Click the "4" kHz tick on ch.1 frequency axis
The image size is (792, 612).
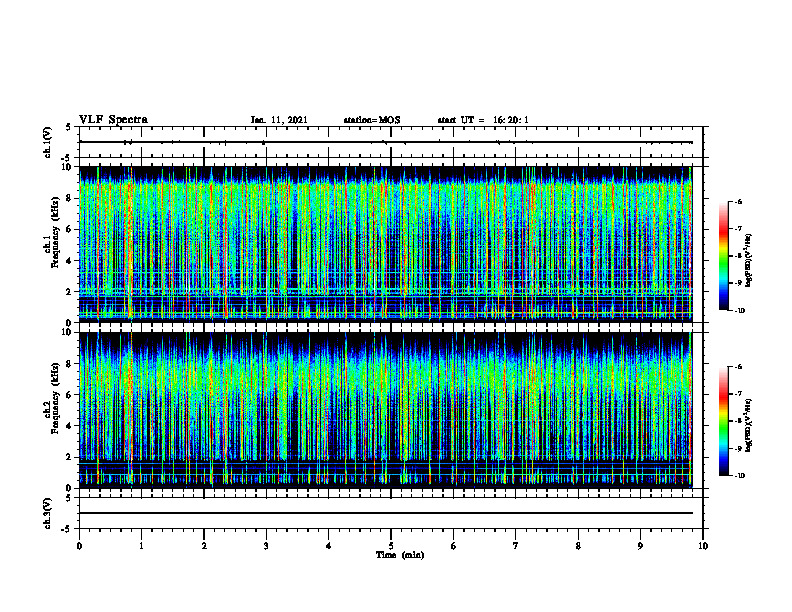[x=70, y=261]
